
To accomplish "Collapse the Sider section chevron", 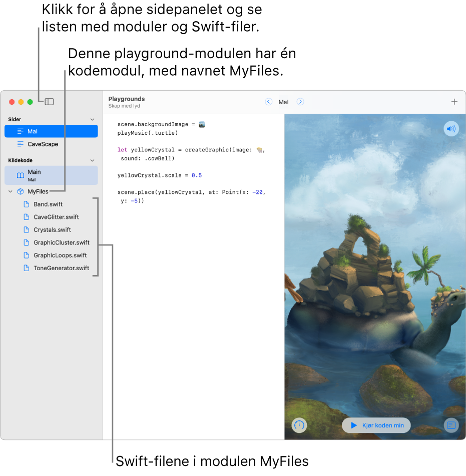I will pyautogui.click(x=92, y=119).
